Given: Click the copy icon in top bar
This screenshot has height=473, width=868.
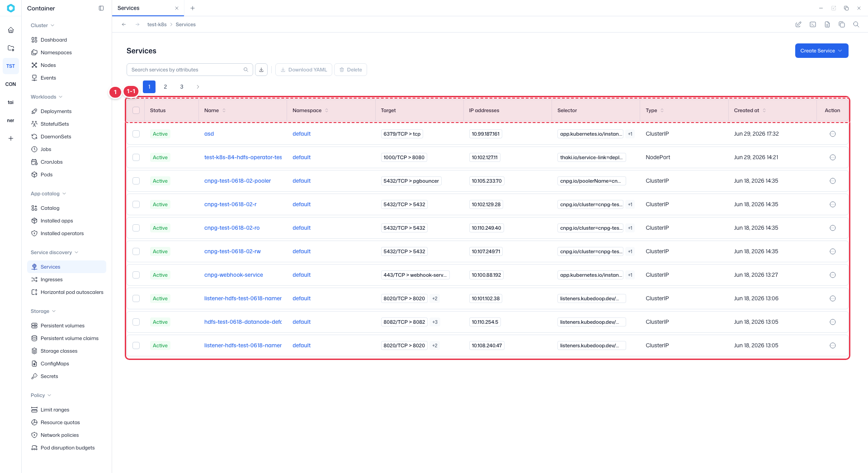Looking at the screenshot, I should [x=842, y=24].
